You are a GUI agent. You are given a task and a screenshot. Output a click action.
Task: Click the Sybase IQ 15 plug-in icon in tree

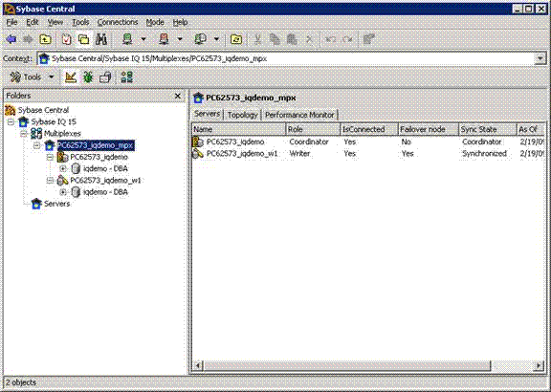24,121
